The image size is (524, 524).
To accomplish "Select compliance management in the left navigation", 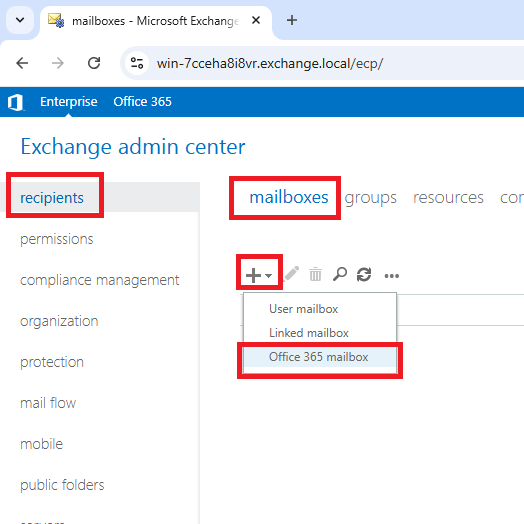I will click(100, 280).
